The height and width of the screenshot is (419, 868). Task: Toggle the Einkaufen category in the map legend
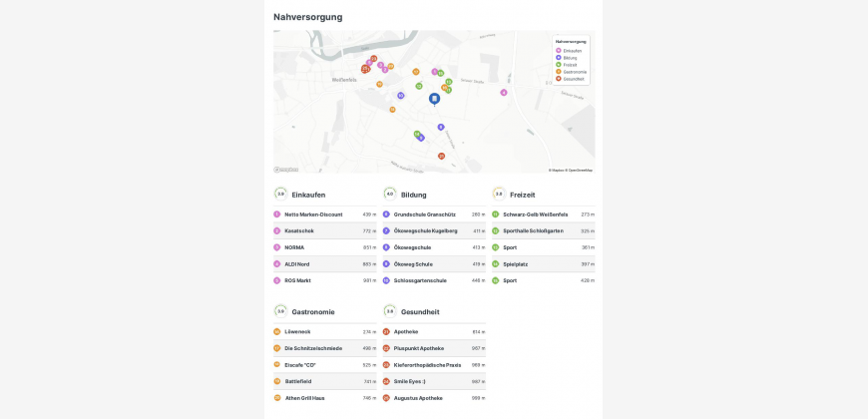(572, 51)
